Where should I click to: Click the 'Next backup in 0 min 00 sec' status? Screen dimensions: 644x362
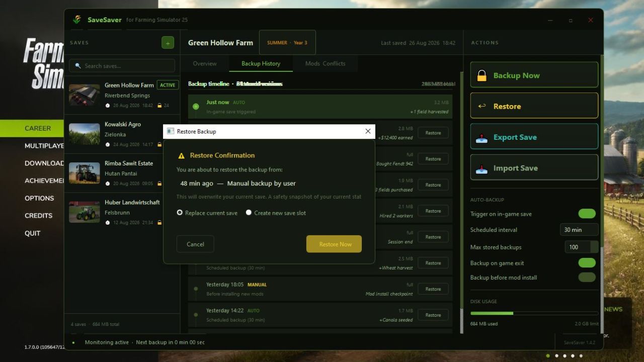[x=170, y=342]
